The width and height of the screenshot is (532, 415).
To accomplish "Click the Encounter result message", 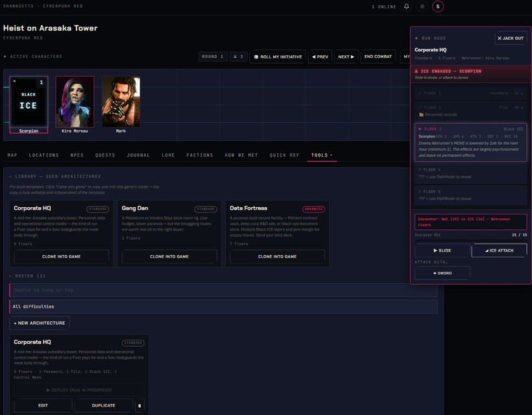I will tap(470, 221).
